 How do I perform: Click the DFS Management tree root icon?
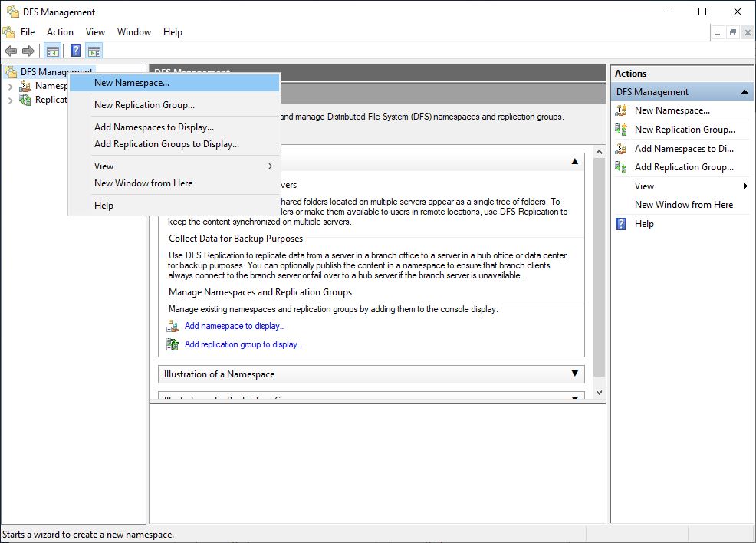pyautogui.click(x=11, y=72)
